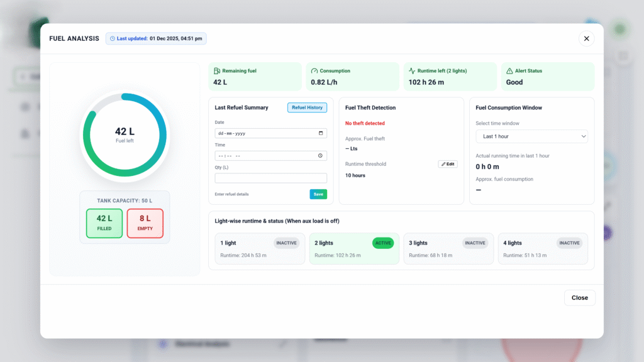
Task: Click the 42 L FILLED tank box
Action: pos(104,224)
